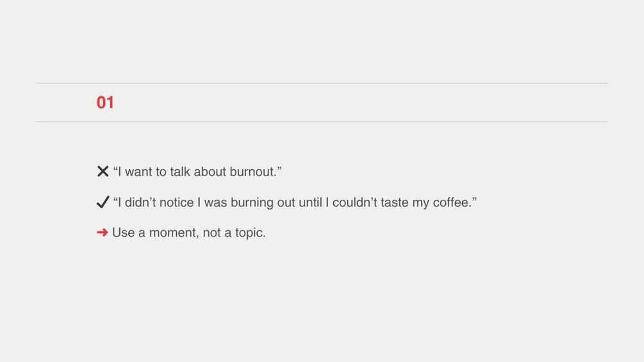
Task: Click the "Use a moment, not a topic" line
Action: (x=188, y=233)
